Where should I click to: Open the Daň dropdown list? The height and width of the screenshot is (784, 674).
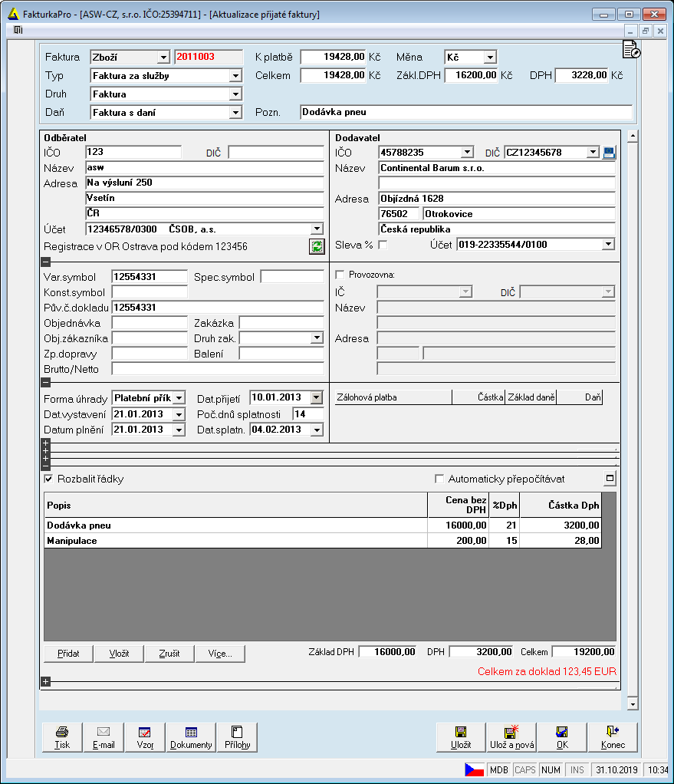235,113
